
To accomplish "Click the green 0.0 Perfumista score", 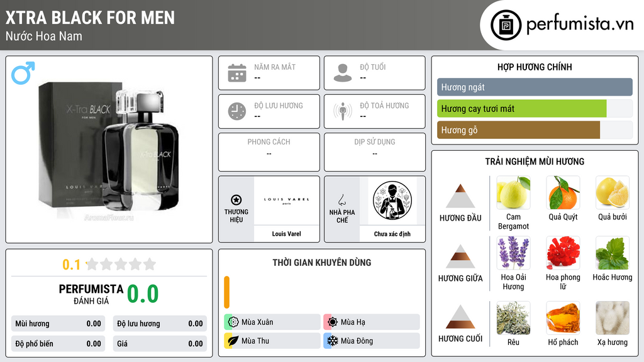I will point(143,294).
